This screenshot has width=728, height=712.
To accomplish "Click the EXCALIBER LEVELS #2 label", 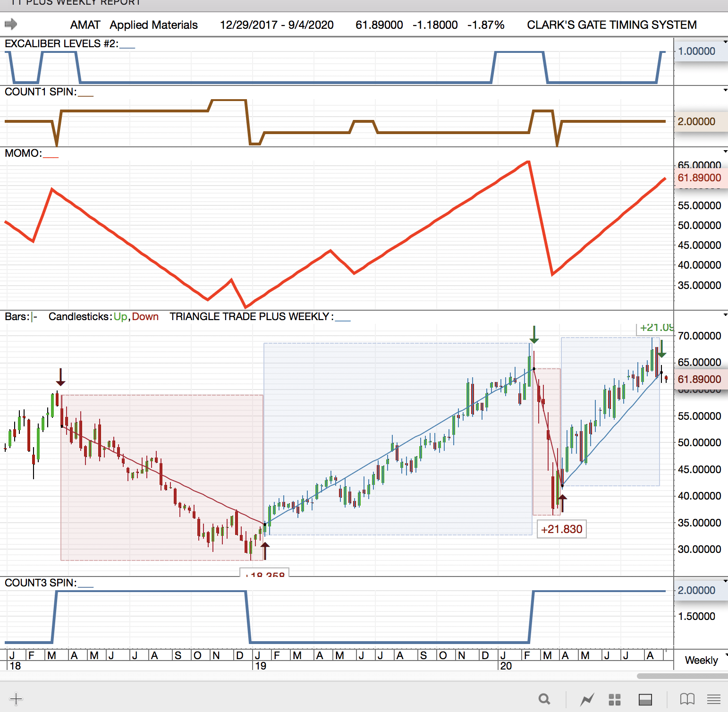I will 61,43.
